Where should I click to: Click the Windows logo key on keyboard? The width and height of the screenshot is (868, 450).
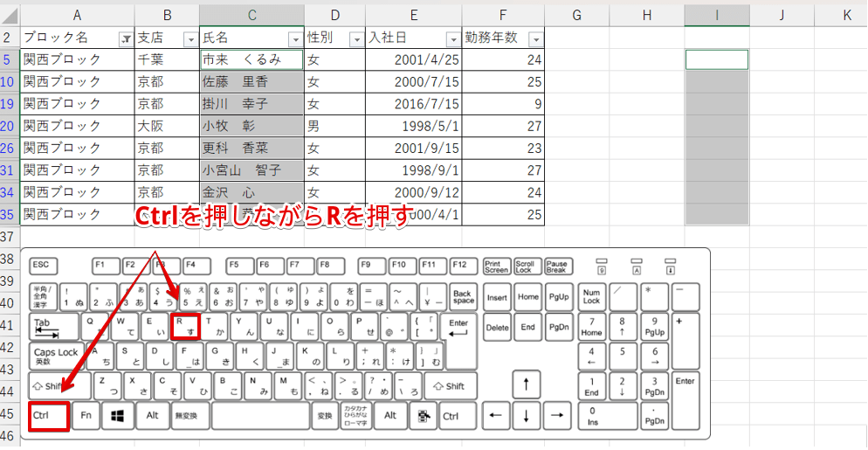click(117, 417)
